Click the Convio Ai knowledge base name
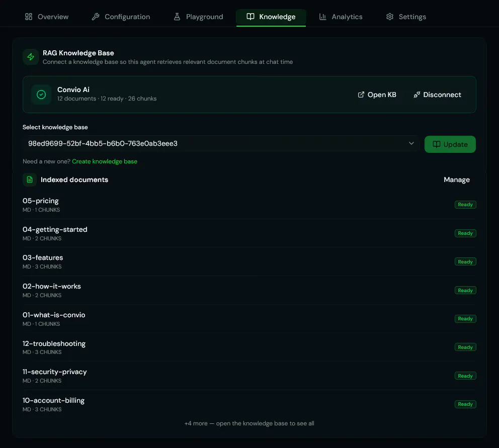This screenshot has height=448, width=499. point(73,89)
